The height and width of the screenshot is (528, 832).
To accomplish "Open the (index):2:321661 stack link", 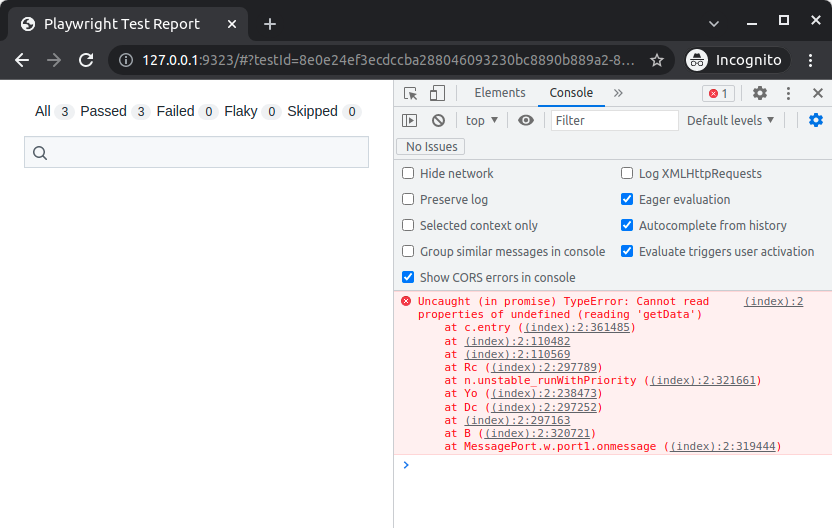I will (x=703, y=380).
